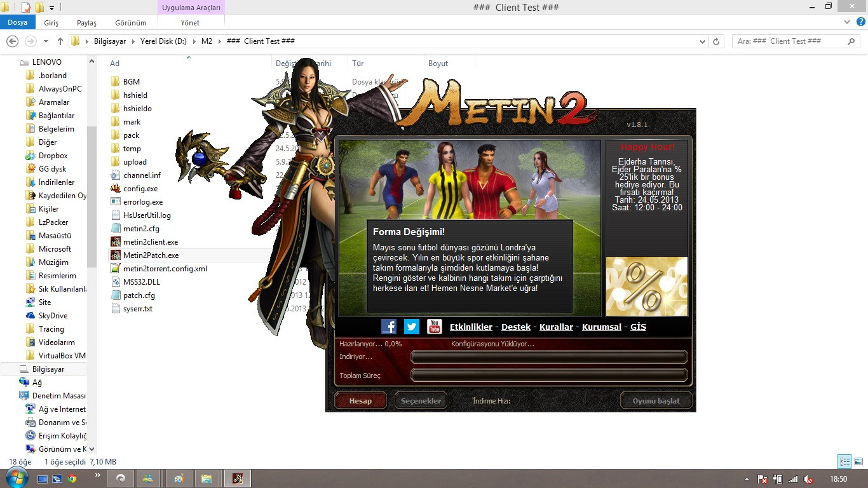868x488 pixels.
Task: Expand the Quick Access Toolbar dropdown arrow
Action: click(x=51, y=7)
